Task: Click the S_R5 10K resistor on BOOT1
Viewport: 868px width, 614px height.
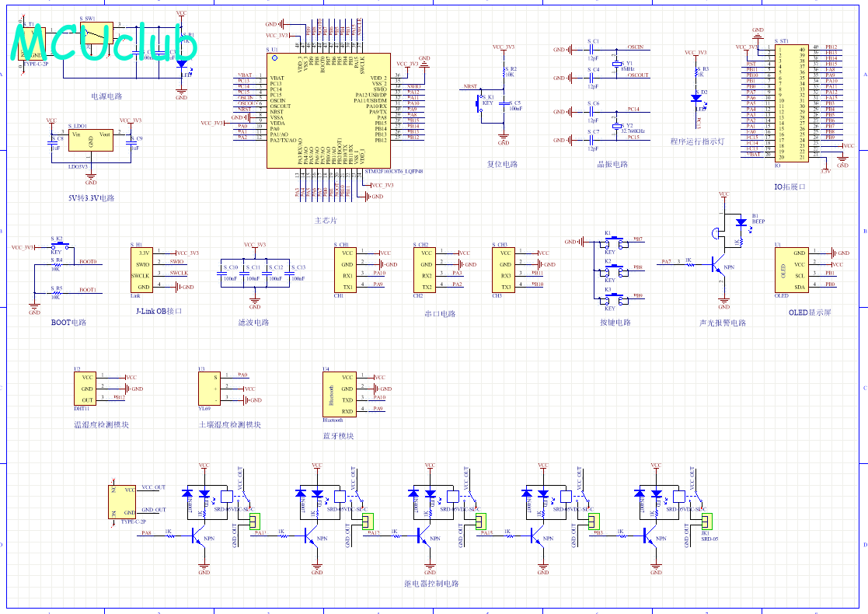Action: pos(56,293)
